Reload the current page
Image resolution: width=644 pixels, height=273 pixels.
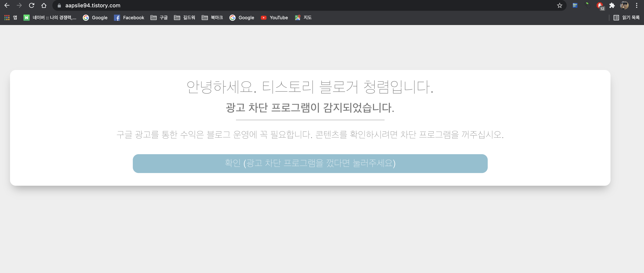click(x=32, y=5)
